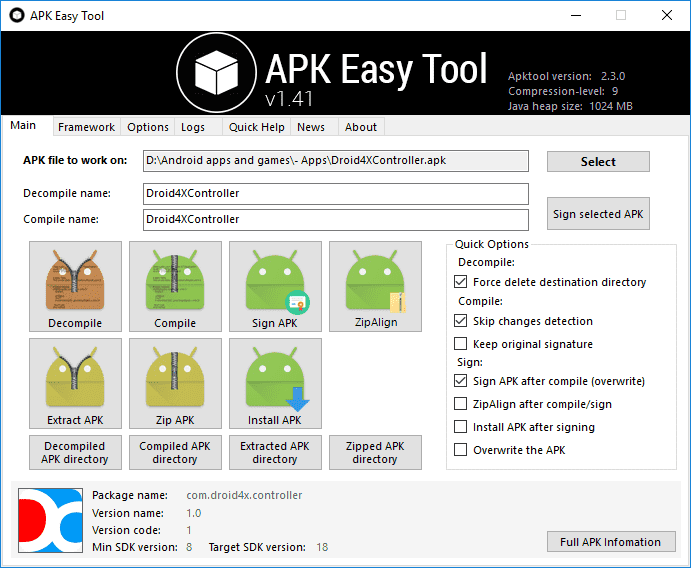691x568 pixels.
Task: Open the About tab
Action: click(361, 127)
